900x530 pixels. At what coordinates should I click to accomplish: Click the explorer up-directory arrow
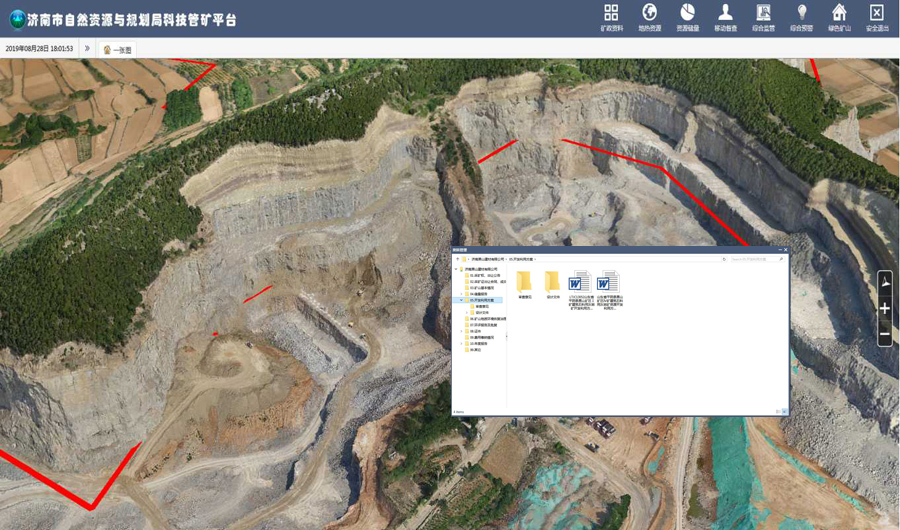(x=459, y=259)
